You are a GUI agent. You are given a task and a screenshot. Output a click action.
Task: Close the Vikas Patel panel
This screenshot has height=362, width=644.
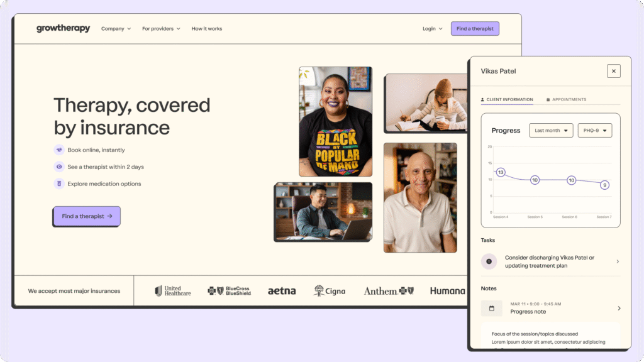pos(614,71)
